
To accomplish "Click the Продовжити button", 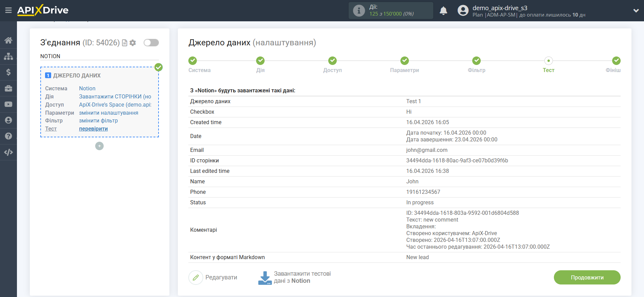I will click(x=587, y=277).
